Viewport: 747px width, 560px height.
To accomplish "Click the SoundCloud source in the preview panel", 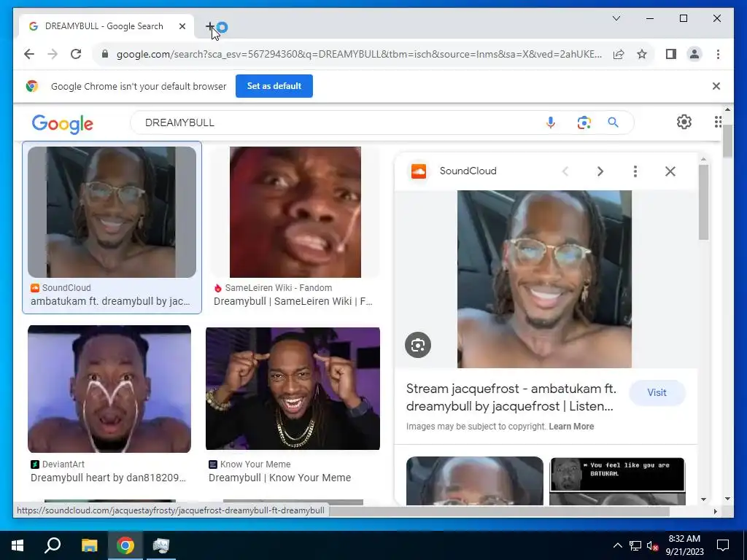I will (454, 171).
